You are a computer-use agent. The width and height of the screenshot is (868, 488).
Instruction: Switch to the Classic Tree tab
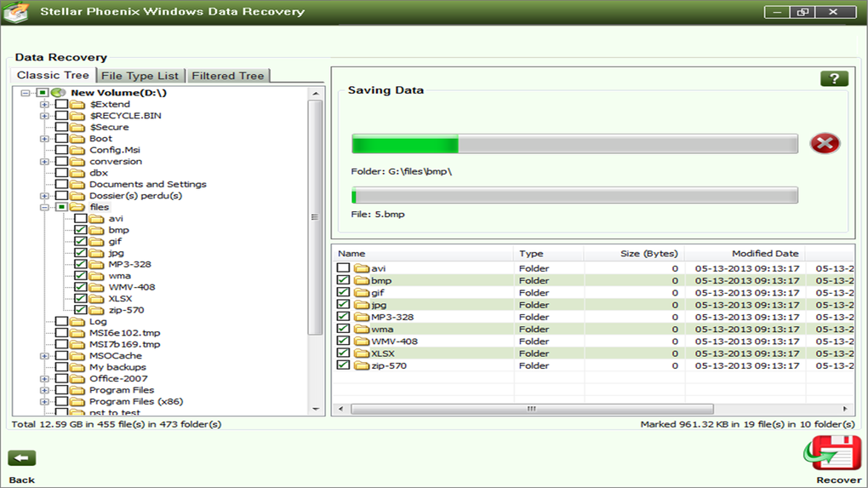(53, 75)
